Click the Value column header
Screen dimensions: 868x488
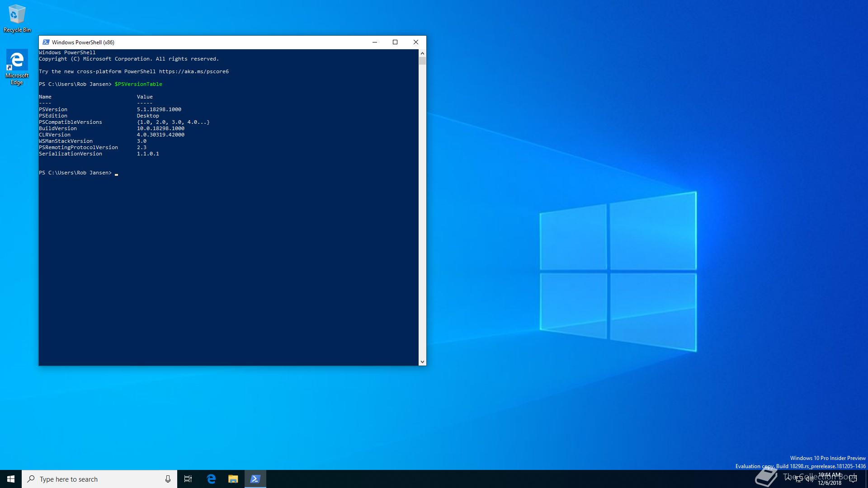coord(145,97)
